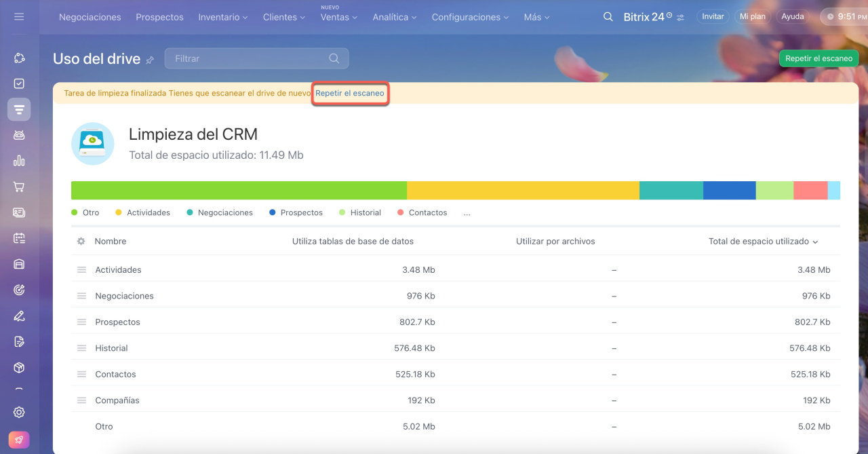Open the shopping cart icon in the sidebar
Screen dimensions: 868x454
[x=19, y=187]
